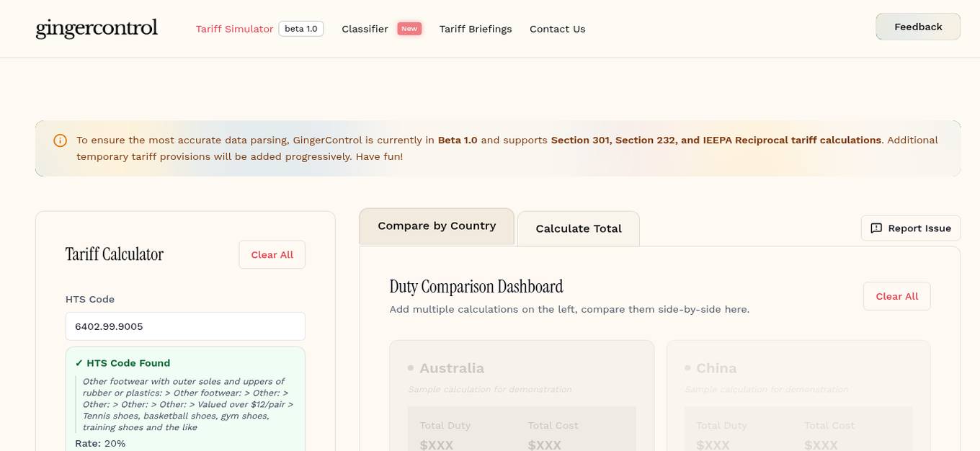
Task: Click Report Issue on the dashboard
Action: click(x=911, y=228)
